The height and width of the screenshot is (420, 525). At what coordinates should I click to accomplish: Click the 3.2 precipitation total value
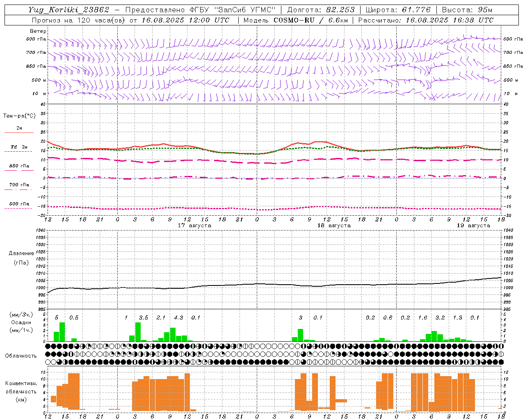pos(440,318)
